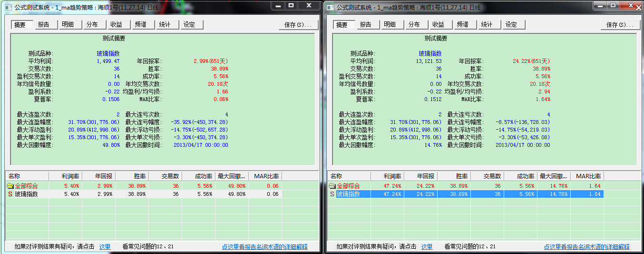Click the folder icon beside 全部综合 in right window

click(x=332, y=186)
